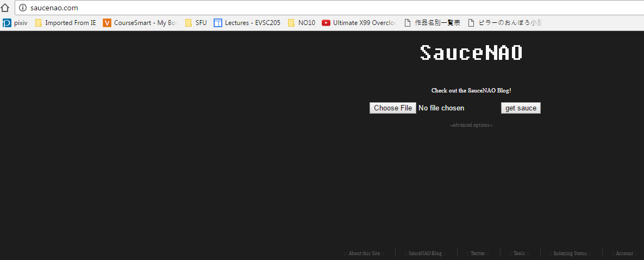The image size is (644, 260).
Task: Click the Choose File button
Action: (x=393, y=108)
